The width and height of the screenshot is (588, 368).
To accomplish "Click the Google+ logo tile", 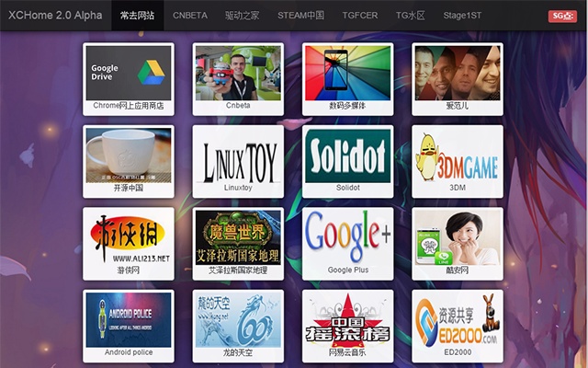I will (347, 237).
